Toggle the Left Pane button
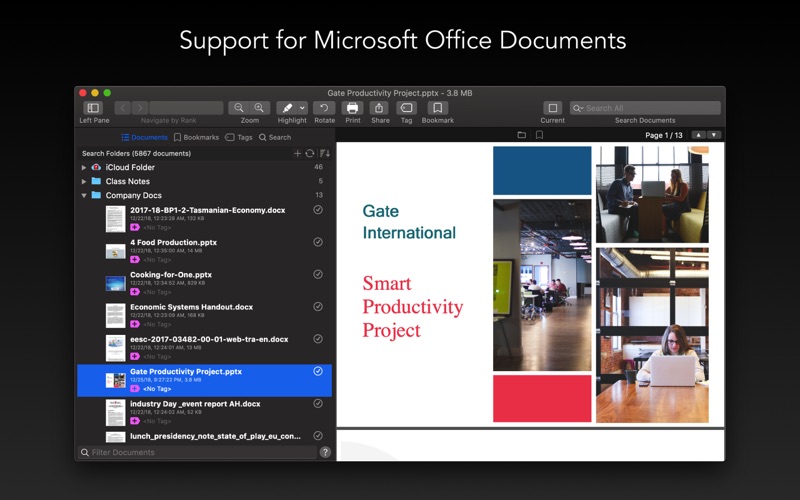 pyautogui.click(x=93, y=108)
